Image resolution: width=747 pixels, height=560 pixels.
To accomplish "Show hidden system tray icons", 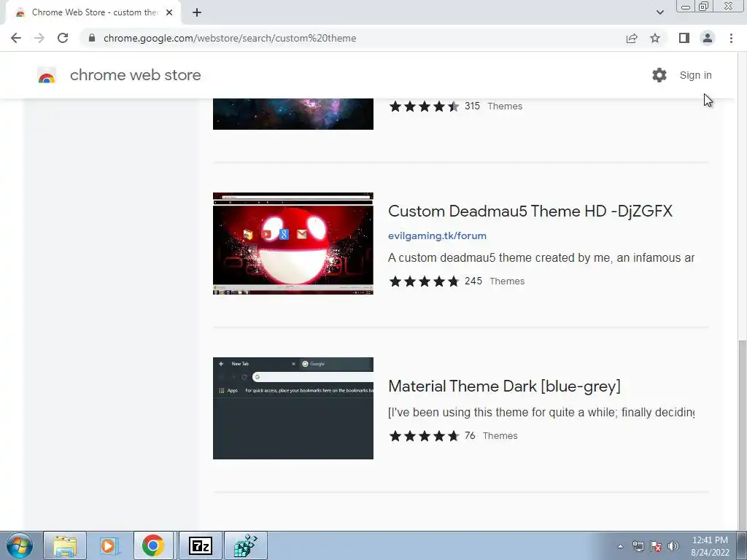I will (x=620, y=546).
